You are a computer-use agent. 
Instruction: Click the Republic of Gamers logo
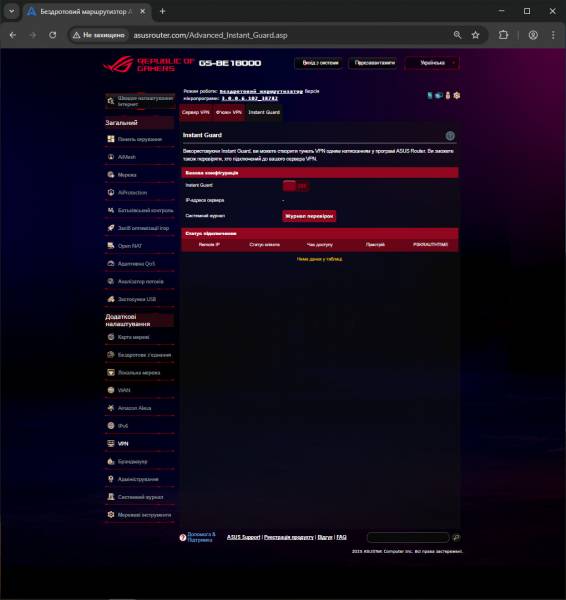point(148,64)
